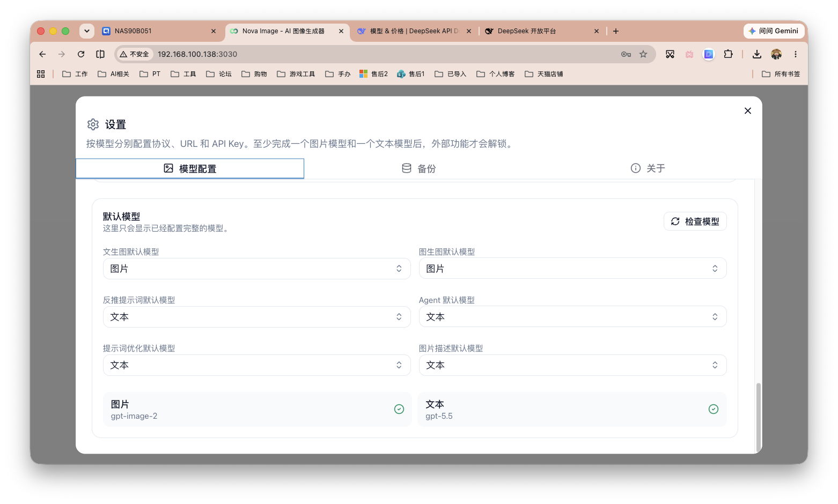
Task: Open the 提示词优化默认模型 dropdown
Action: (x=257, y=365)
